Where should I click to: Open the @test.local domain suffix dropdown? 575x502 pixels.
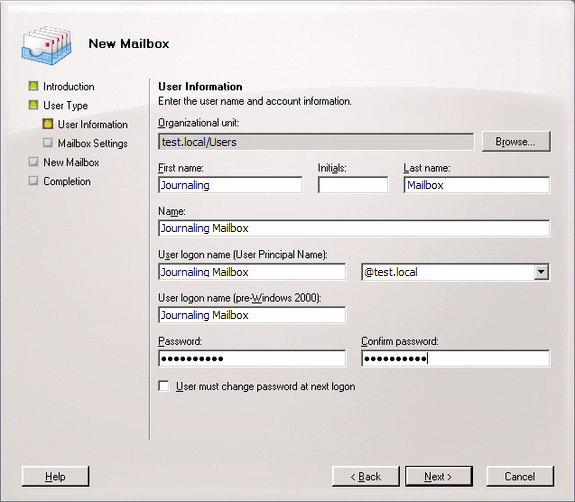541,272
